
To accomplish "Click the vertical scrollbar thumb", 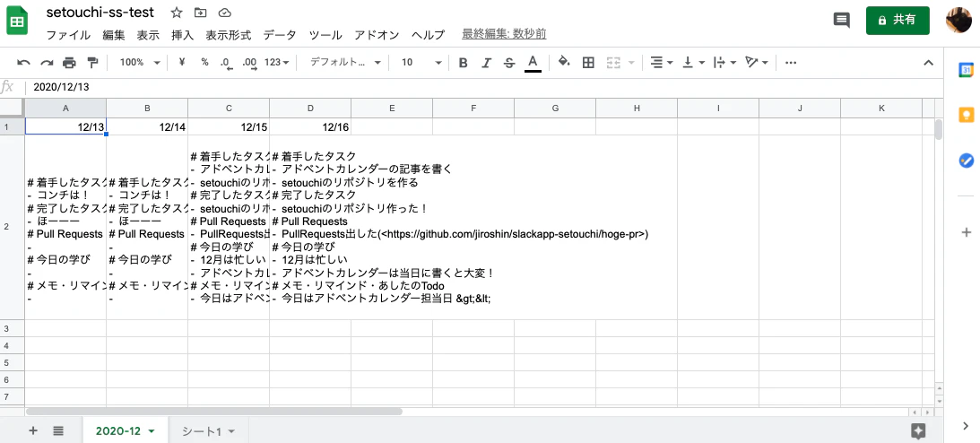I will coord(938,129).
